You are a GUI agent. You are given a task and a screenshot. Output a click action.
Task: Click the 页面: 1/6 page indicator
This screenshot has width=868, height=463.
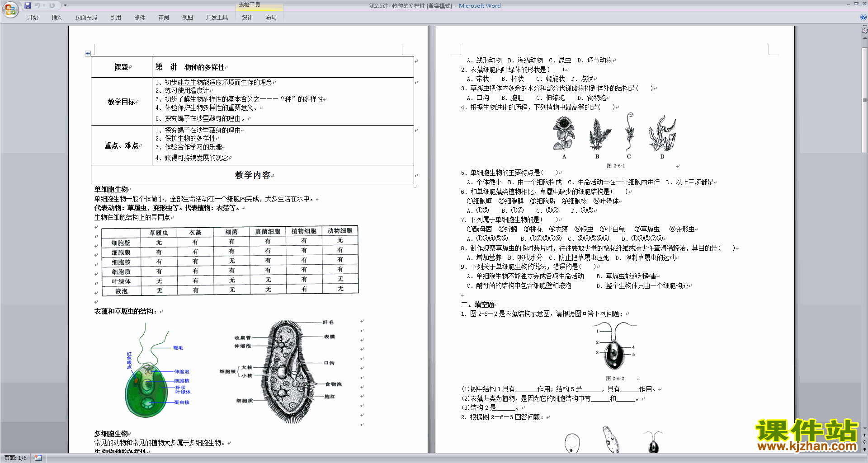pos(15,458)
